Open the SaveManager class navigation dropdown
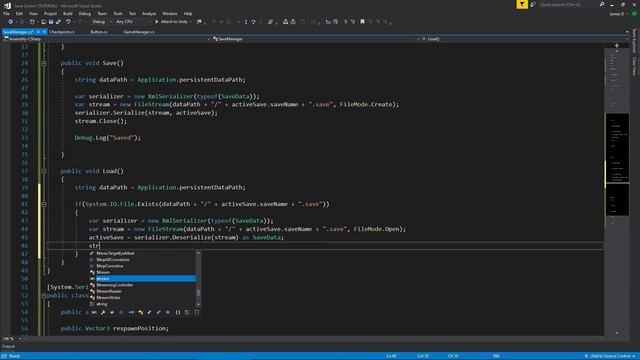 (316, 39)
